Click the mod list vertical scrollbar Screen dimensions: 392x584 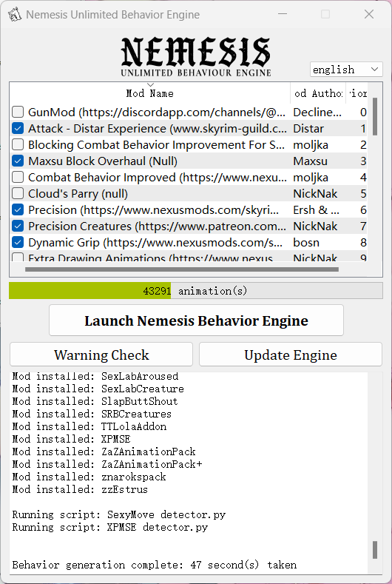(x=375, y=116)
